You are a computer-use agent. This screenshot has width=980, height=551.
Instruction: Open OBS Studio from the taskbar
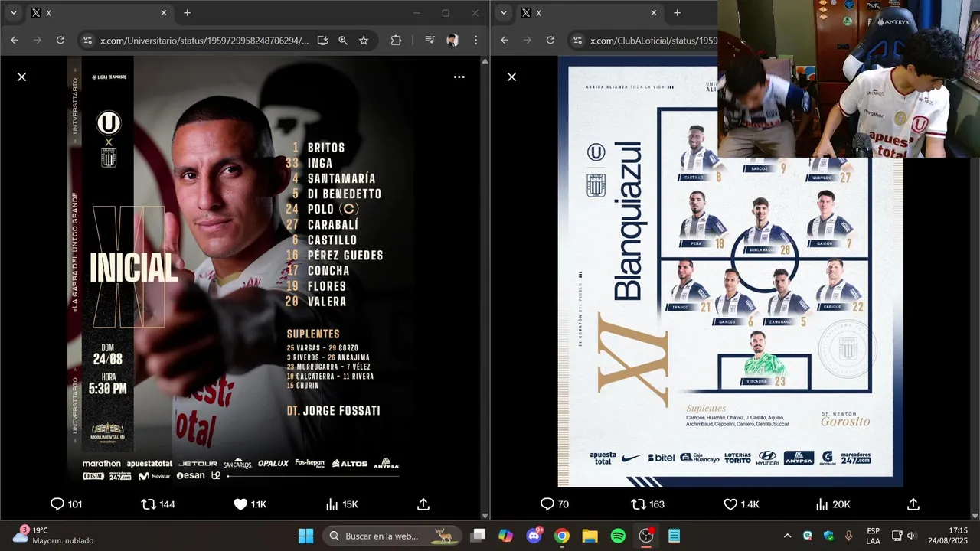(646, 536)
